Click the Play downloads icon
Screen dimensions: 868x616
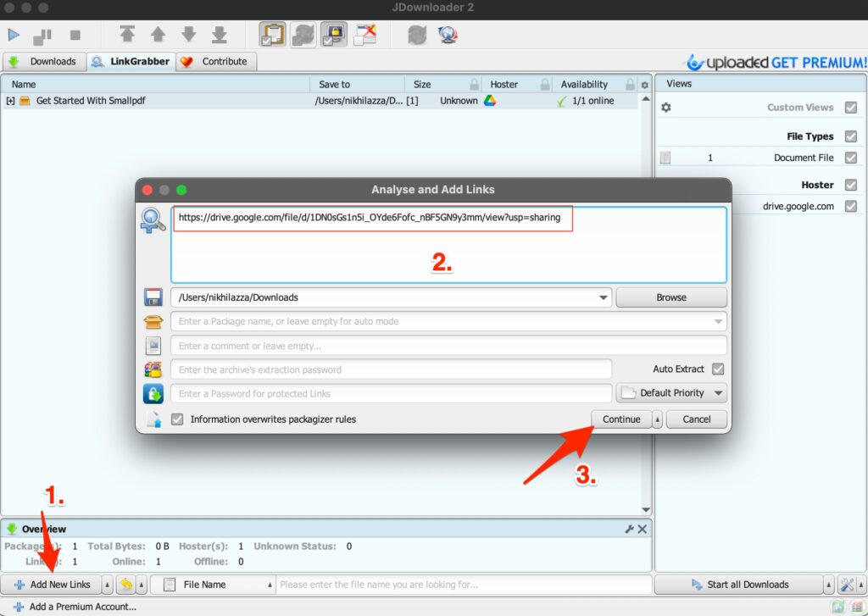coord(14,35)
